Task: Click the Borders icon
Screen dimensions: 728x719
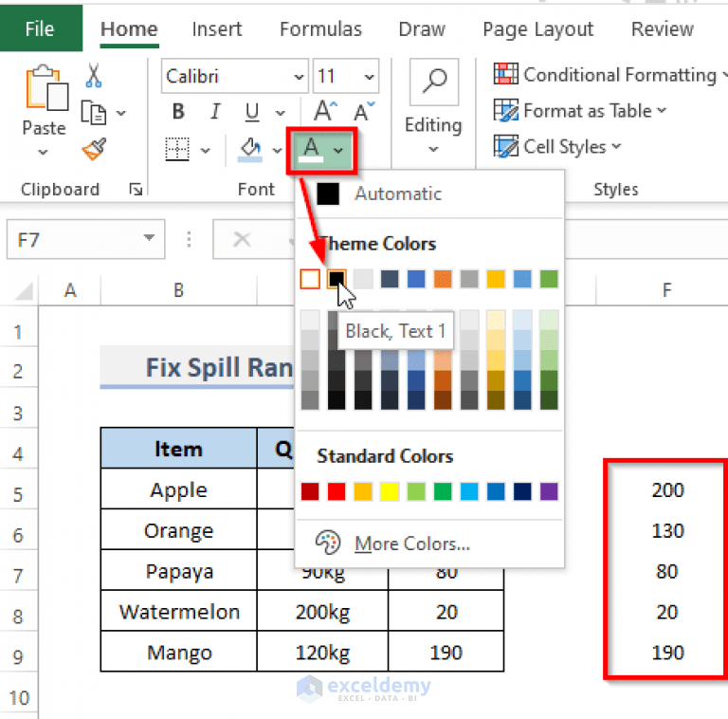Action: point(177,150)
